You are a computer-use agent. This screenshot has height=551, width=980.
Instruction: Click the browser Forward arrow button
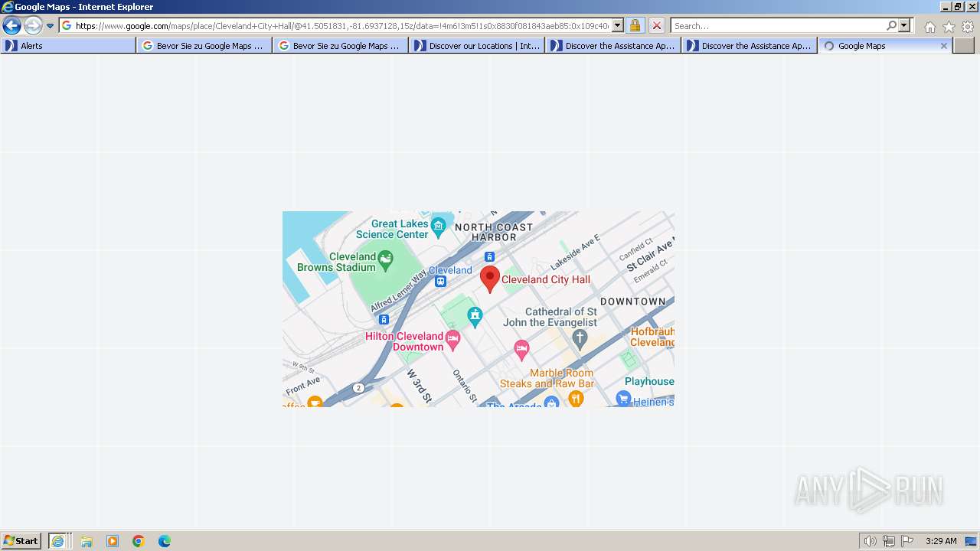point(33,25)
